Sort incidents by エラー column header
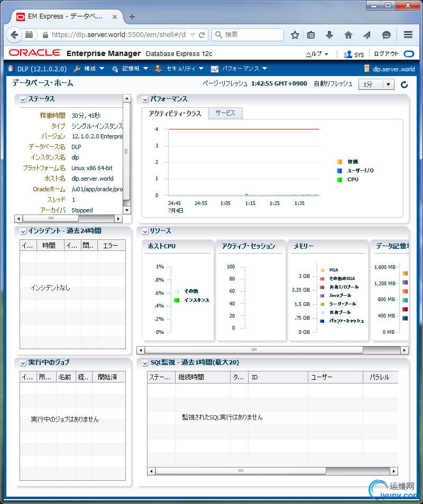The height and width of the screenshot is (504, 423). (x=111, y=246)
